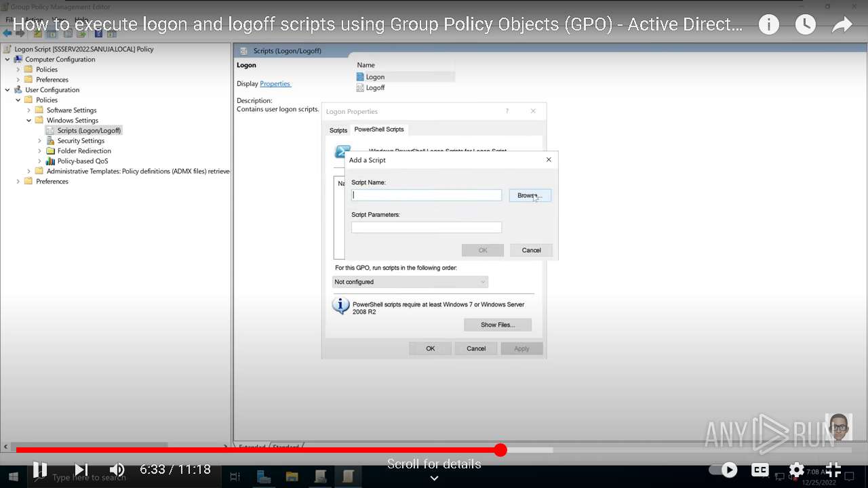Switch to the Scripts tab

pos(338,130)
